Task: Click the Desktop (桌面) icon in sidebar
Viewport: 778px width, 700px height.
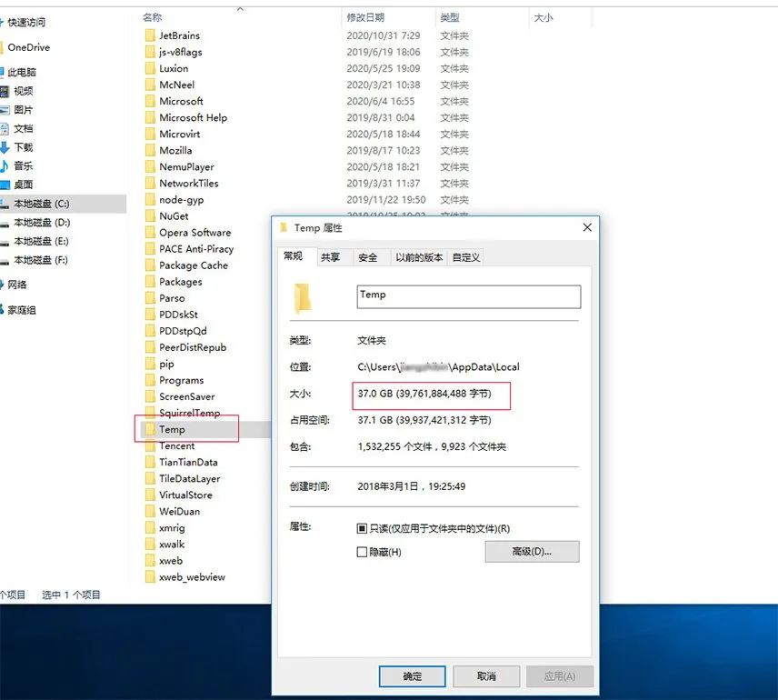Action: (x=5, y=185)
